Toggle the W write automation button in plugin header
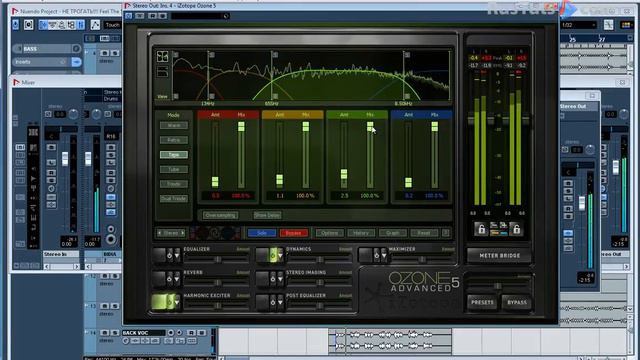 162,16
